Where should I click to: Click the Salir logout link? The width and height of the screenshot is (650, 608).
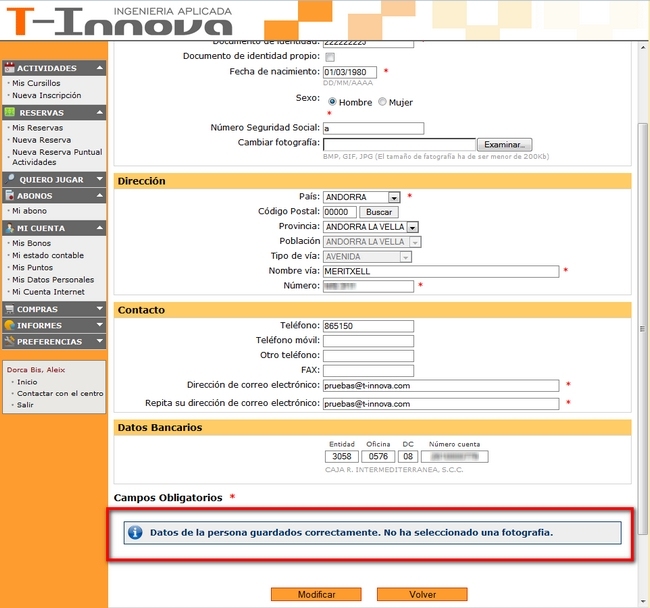25,405
